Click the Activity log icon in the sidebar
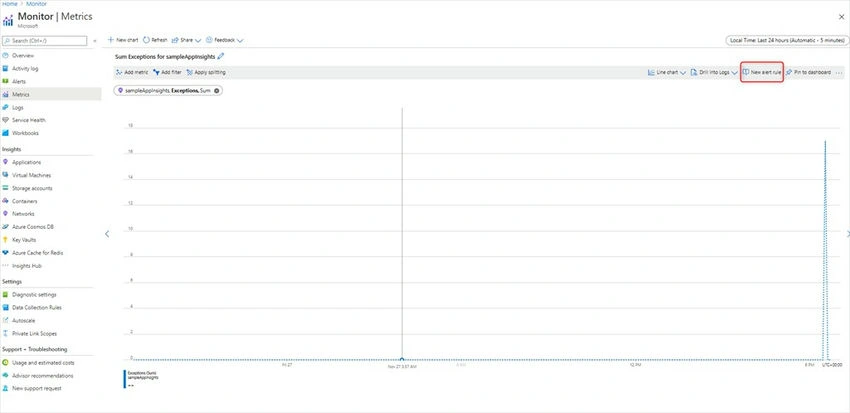850x413 pixels. coord(6,69)
